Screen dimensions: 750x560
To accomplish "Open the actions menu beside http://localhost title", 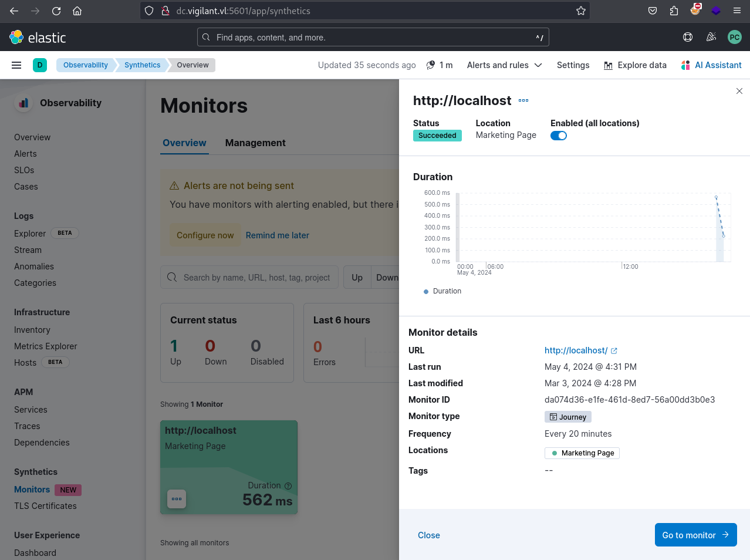I will (x=523, y=100).
